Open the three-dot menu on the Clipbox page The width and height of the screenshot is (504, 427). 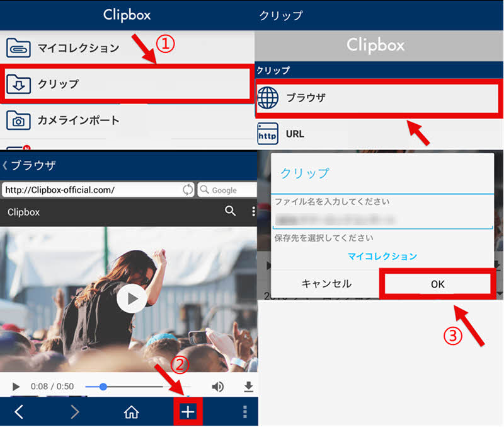[x=253, y=212]
